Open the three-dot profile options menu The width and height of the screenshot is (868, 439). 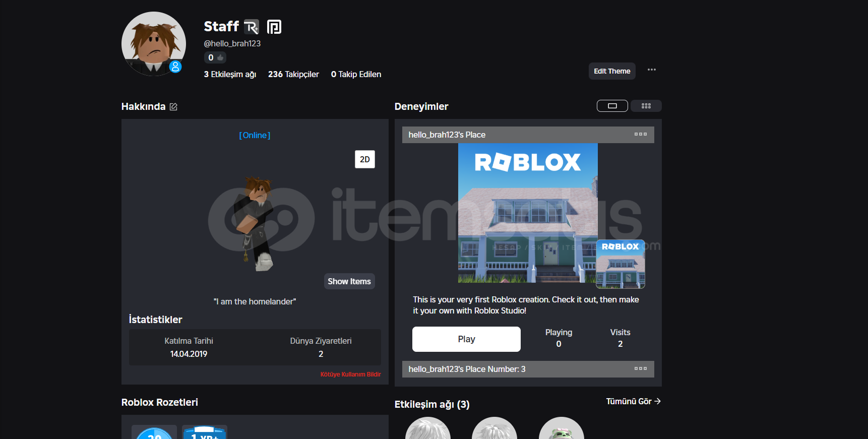pos(652,70)
